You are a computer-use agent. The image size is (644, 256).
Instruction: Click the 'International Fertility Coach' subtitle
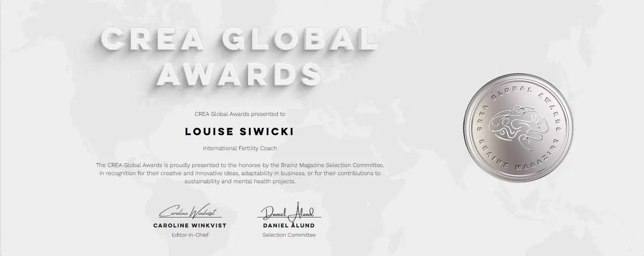[x=240, y=148]
